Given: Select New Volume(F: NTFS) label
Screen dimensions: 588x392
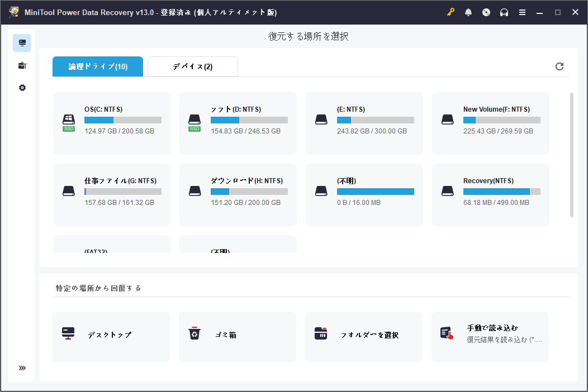Looking at the screenshot, I should pos(496,109).
